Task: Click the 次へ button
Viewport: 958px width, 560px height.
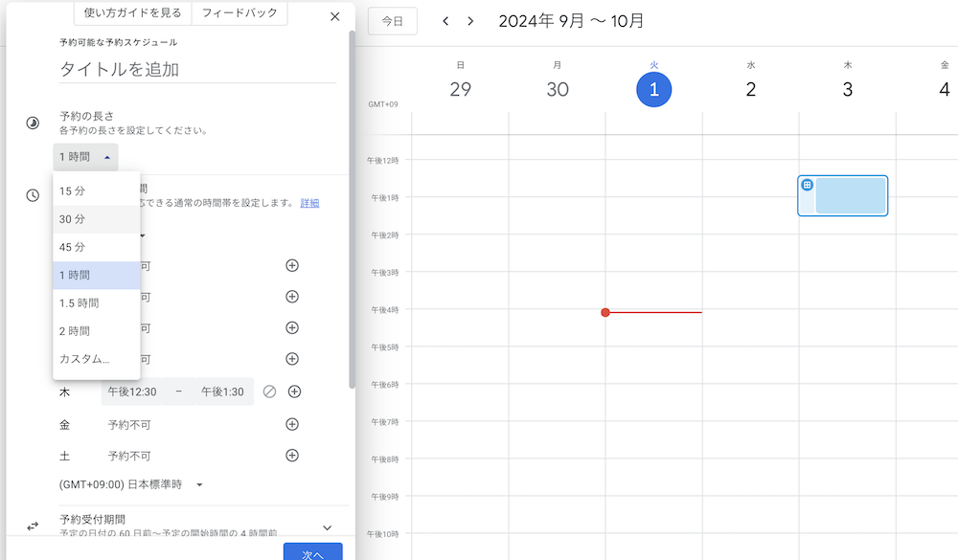Action: 312,553
